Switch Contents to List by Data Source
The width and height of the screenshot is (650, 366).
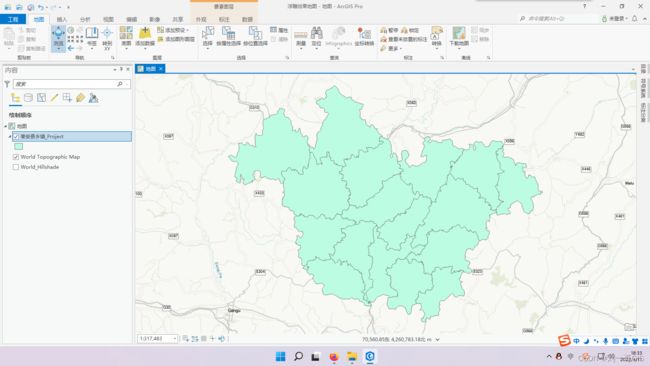(x=28, y=98)
